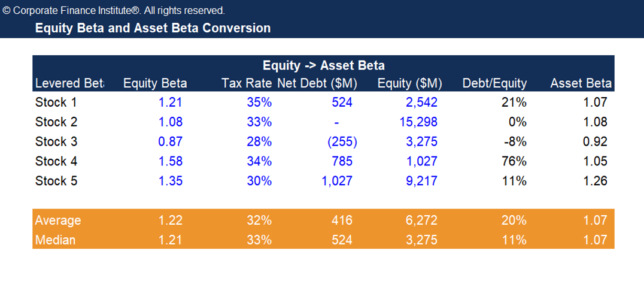Click the Median Debt/Equity value 11%
The width and height of the screenshot is (644, 302).
click(514, 240)
